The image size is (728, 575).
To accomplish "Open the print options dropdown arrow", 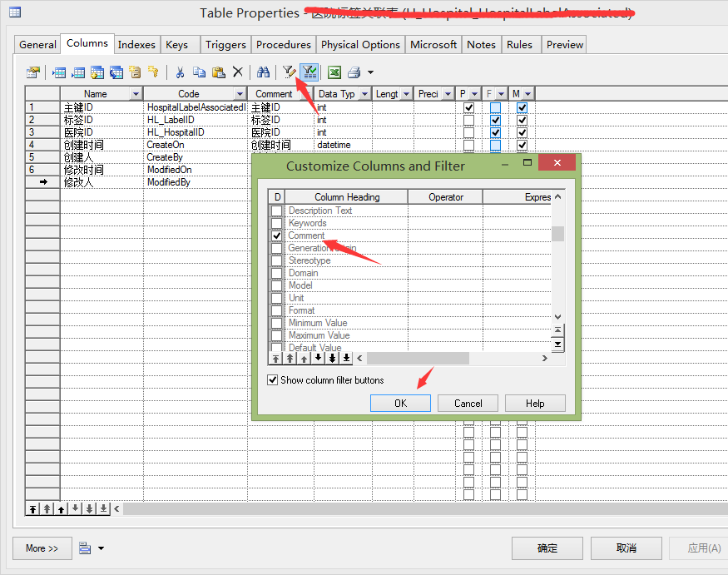I will point(370,72).
